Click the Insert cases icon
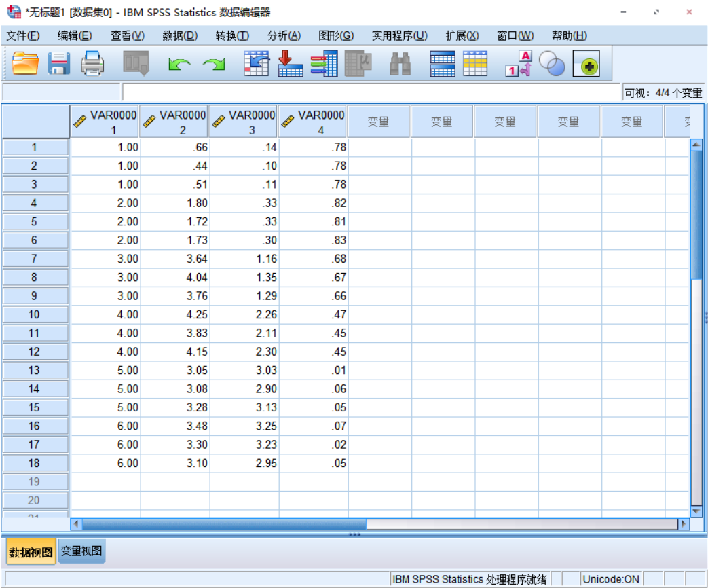The width and height of the screenshot is (708, 588). click(x=443, y=64)
